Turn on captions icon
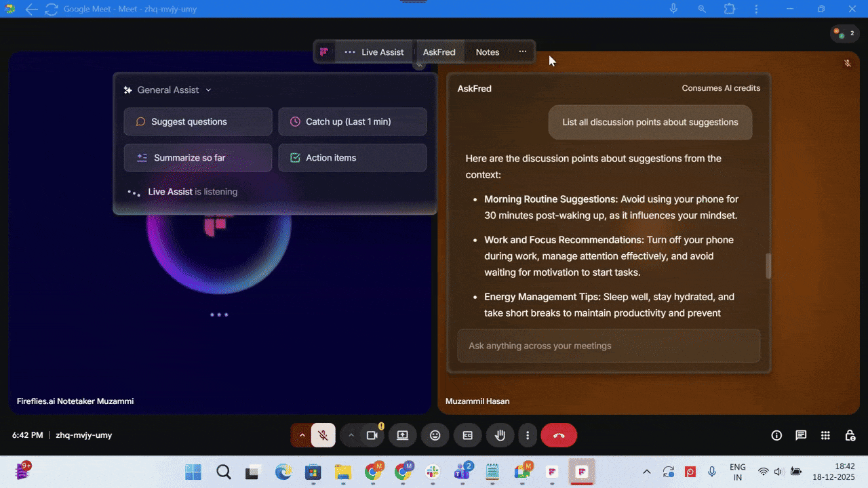This screenshot has width=868, height=488. point(467,435)
